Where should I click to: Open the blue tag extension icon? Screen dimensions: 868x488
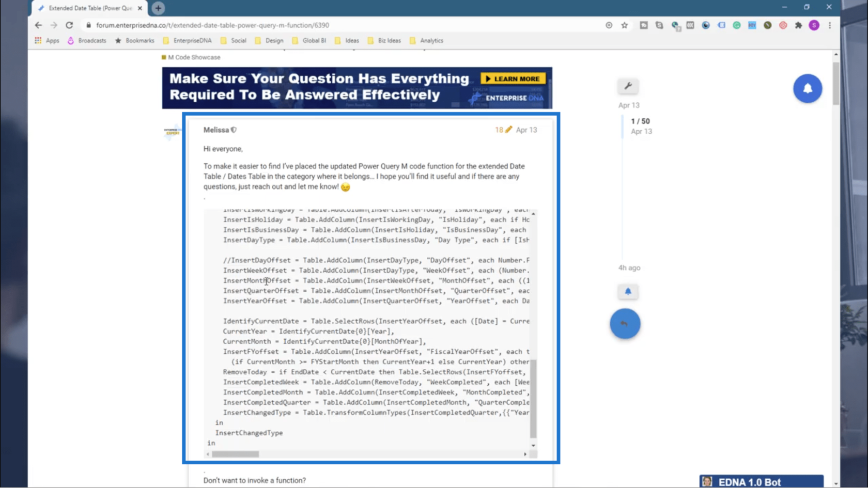tap(721, 25)
